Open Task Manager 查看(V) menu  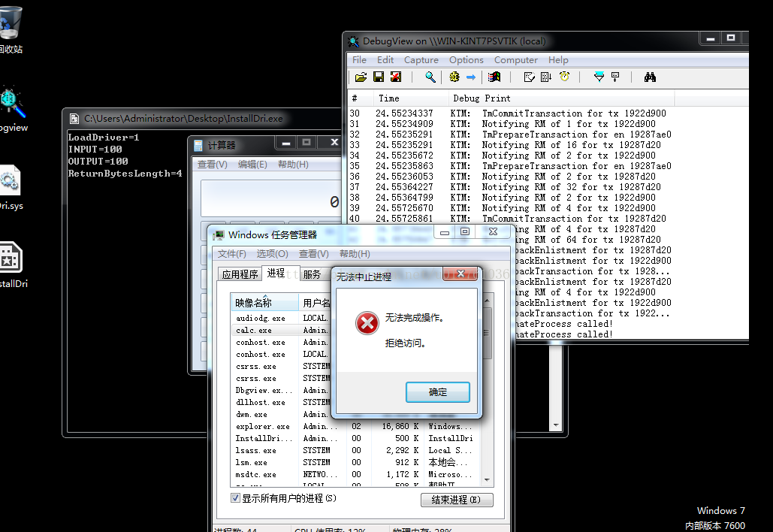pos(313,253)
